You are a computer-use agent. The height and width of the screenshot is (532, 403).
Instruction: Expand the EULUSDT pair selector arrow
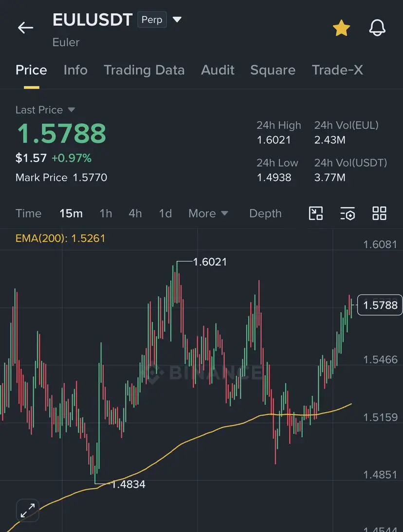click(x=177, y=19)
